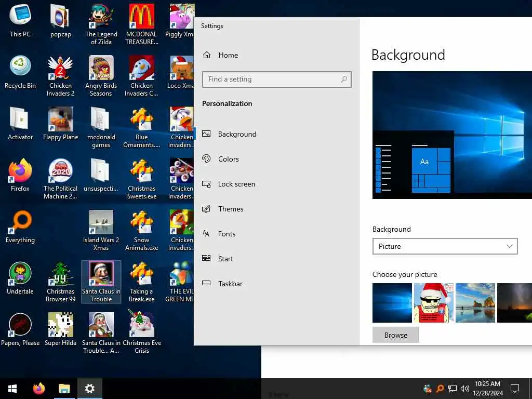The width and height of the screenshot is (532, 399).
Task: Select the Recycle Bin icon
Action: [20, 73]
